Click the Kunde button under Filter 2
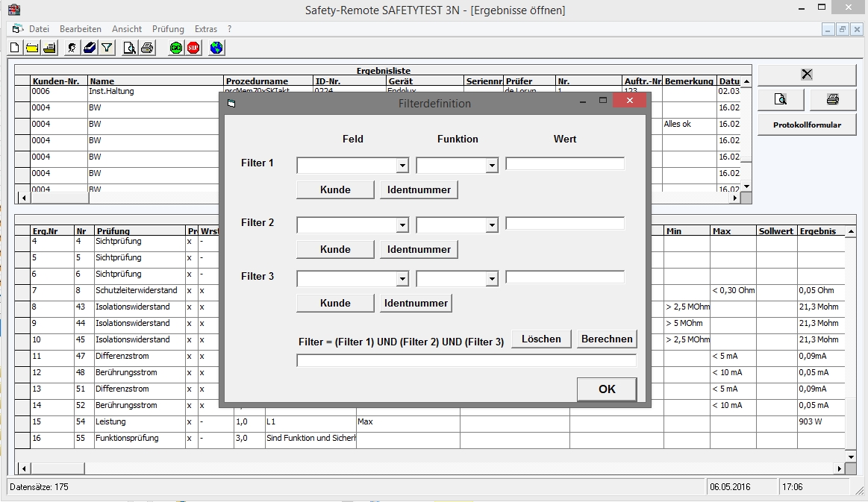Screen dimensions: 868x502 pyautogui.click(x=335, y=250)
